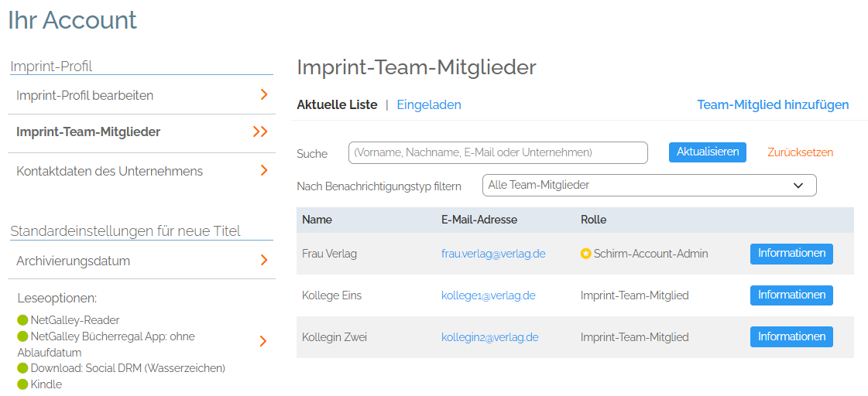Switch to the Eingeladen tab
Image resolution: width=868 pixels, height=396 pixels.
point(429,104)
